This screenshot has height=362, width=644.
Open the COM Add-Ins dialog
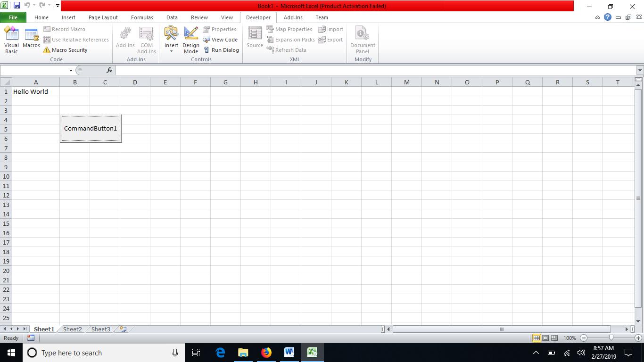point(146,40)
